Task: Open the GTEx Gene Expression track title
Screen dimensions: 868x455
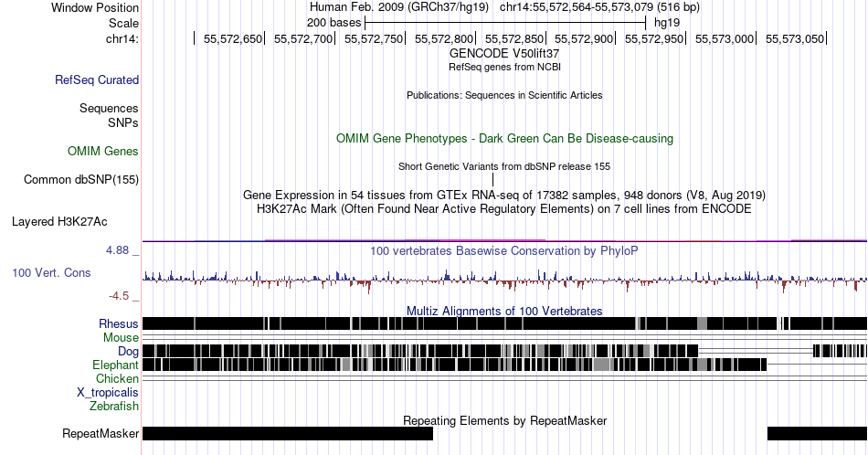Action: click(x=504, y=195)
